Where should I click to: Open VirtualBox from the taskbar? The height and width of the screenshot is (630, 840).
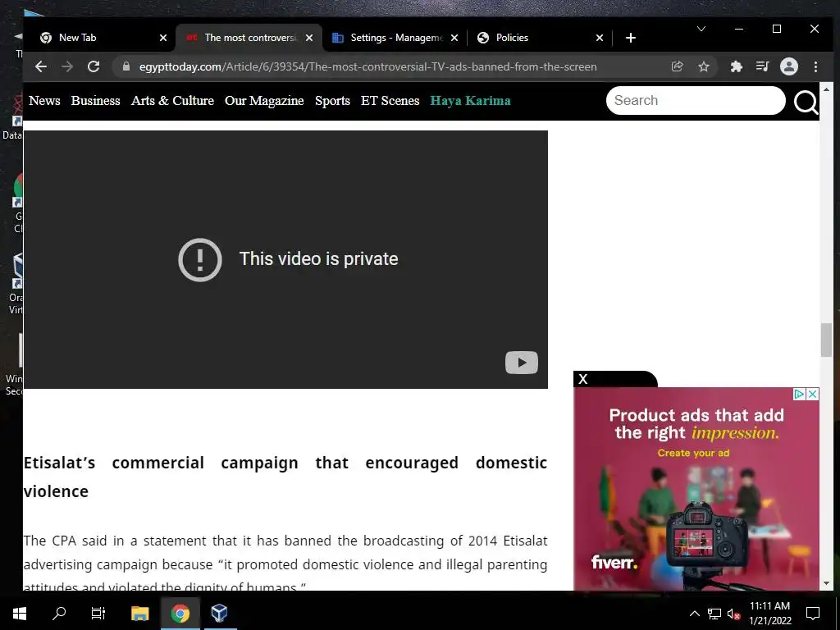220,613
